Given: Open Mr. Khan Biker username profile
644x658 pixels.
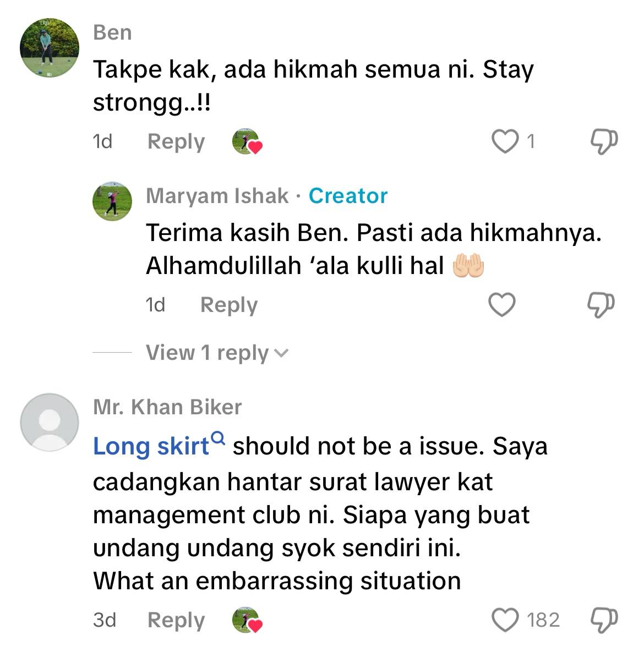Looking at the screenshot, I should [x=167, y=407].
